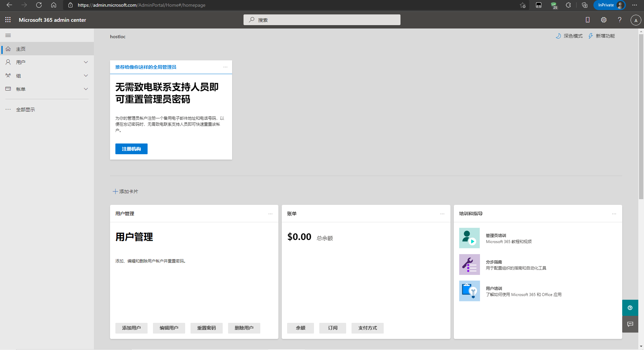The height and width of the screenshot is (350, 644).
Task: Click 添加卡片 to add a card
Action: pyautogui.click(x=125, y=191)
